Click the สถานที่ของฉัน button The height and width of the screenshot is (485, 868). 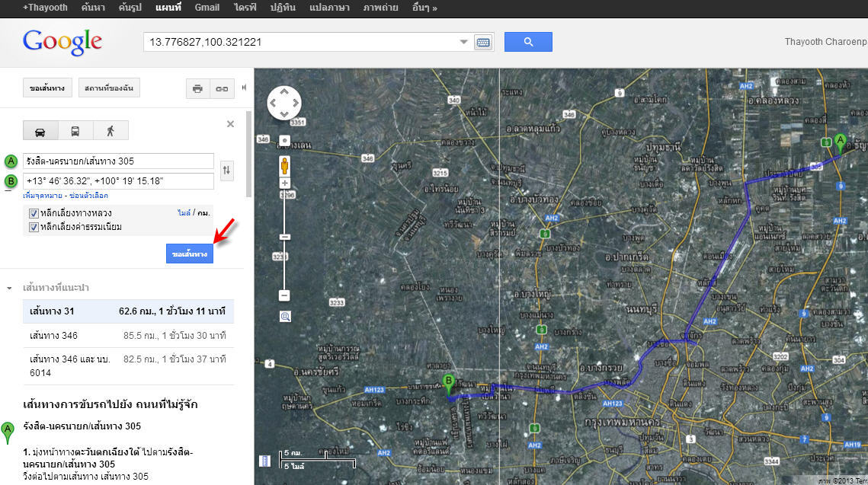[109, 88]
